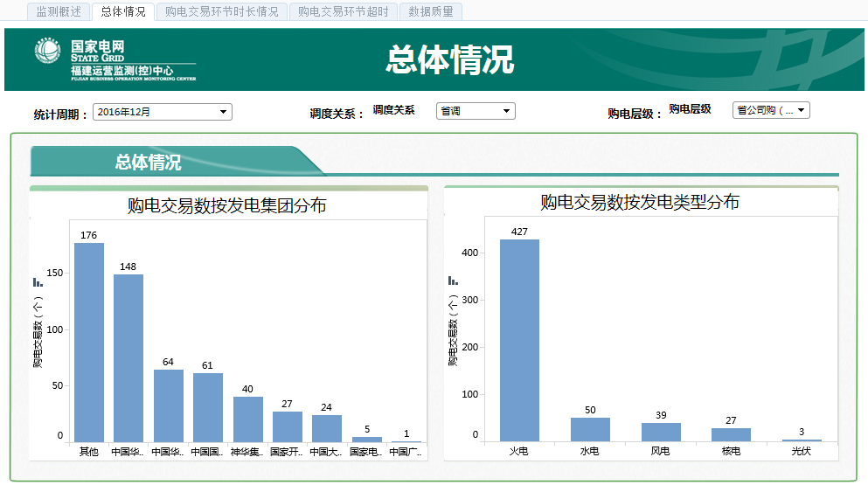Select the 购电交易环节时长情况 tab
This screenshot has width=868, height=485.
coord(222,12)
